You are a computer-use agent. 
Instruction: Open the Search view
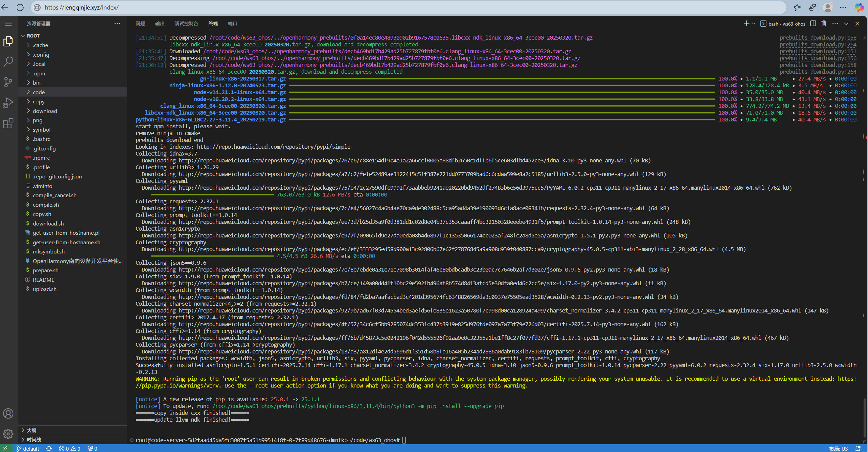point(8,61)
